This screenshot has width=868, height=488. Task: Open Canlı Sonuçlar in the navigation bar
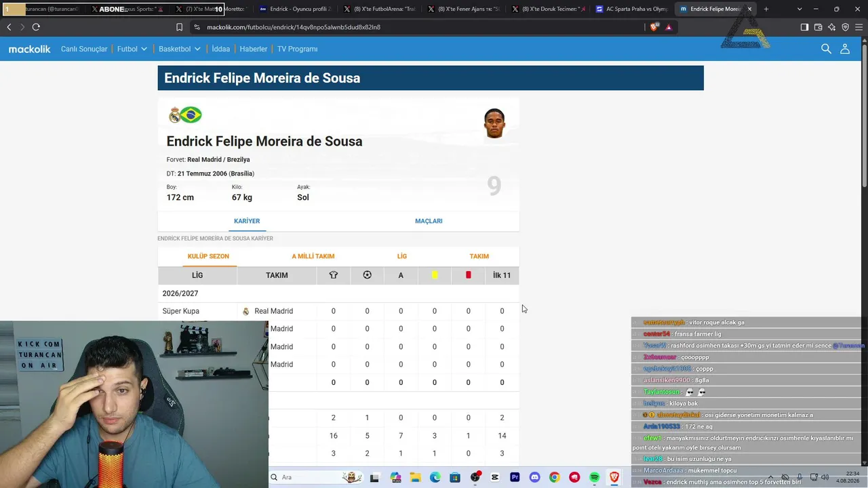(84, 49)
